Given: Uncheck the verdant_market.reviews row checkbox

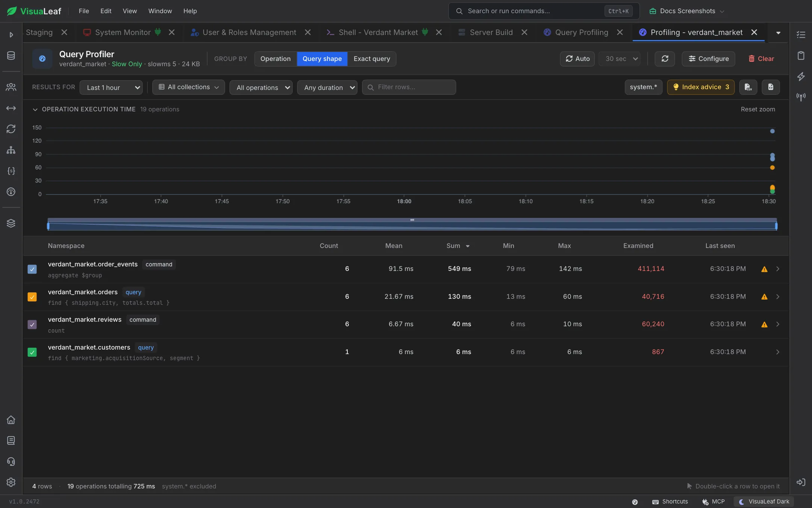Looking at the screenshot, I should pos(32,324).
